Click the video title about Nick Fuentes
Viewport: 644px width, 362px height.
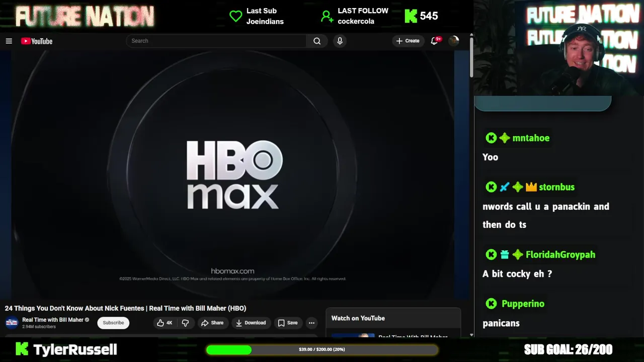(x=125, y=308)
